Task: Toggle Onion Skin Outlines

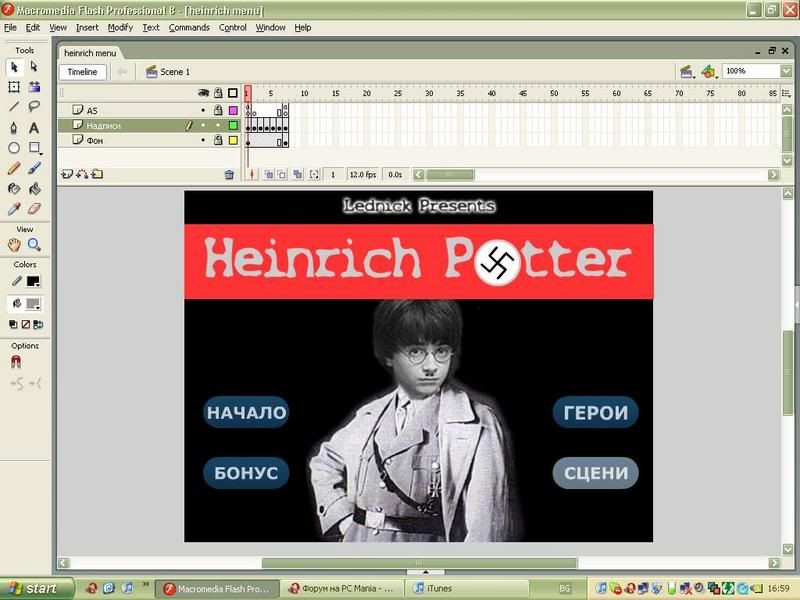Action: pyautogui.click(x=282, y=174)
